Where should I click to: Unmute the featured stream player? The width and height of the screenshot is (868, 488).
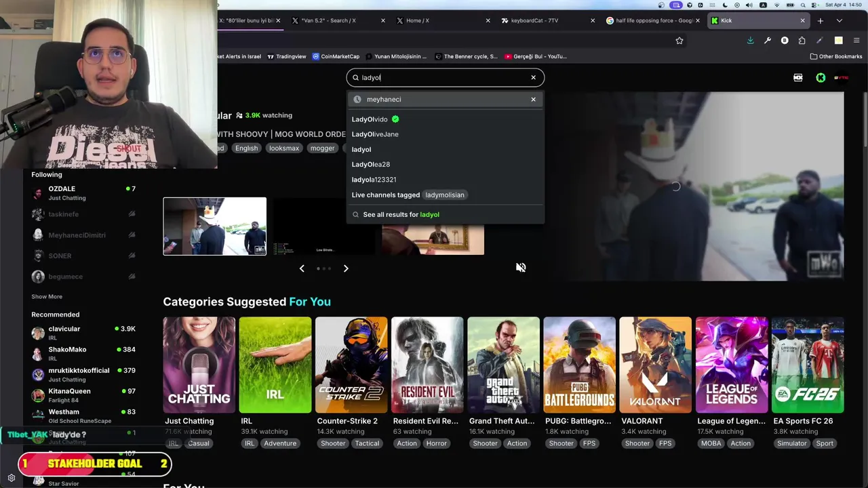(x=521, y=267)
